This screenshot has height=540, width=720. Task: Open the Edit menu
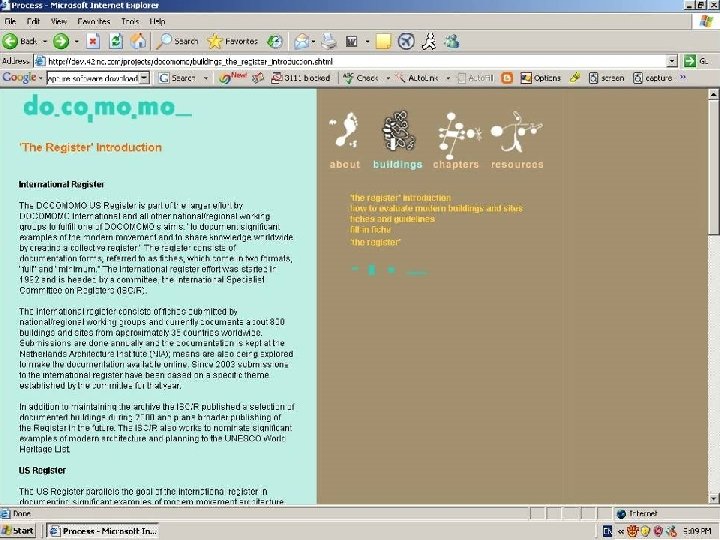tap(33, 21)
